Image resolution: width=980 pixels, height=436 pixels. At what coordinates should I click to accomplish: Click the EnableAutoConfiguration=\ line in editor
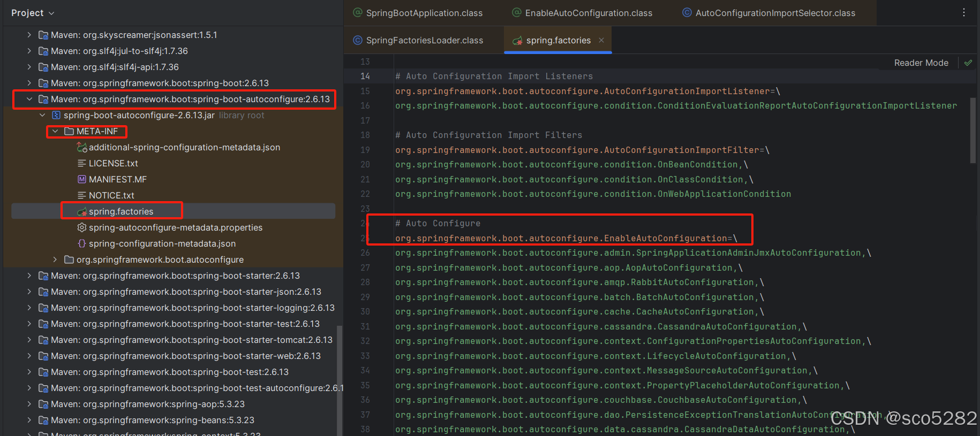[566, 238]
